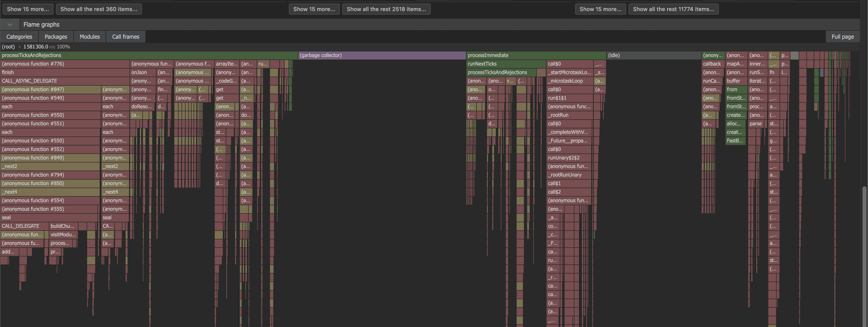Switch to the Categories tab
The width and height of the screenshot is (868, 327).
[19, 36]
